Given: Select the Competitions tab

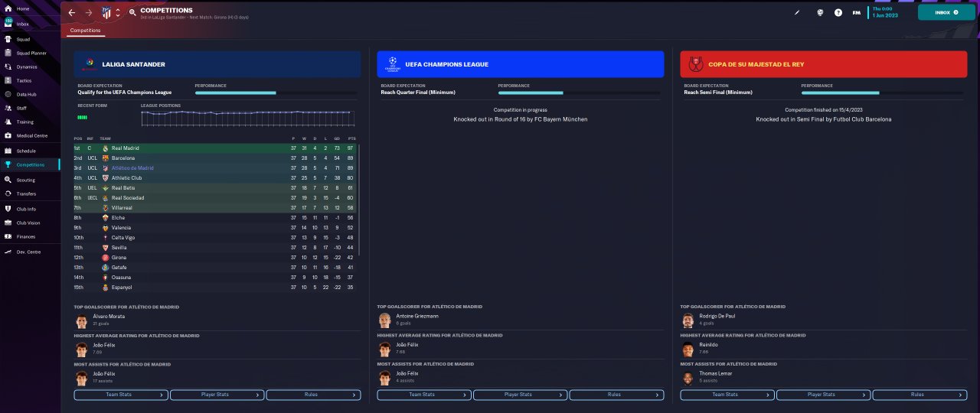Looking at the screenshot, I should (85, 31).
